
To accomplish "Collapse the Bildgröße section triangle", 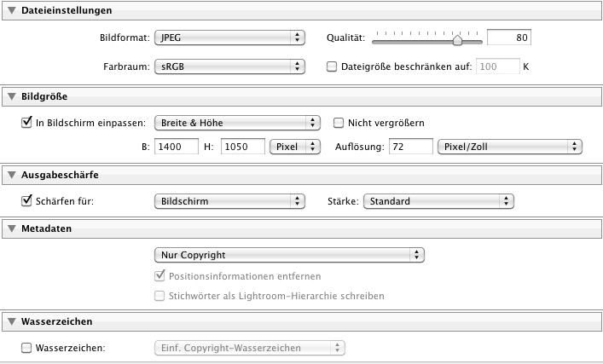I will coord(12,96).
